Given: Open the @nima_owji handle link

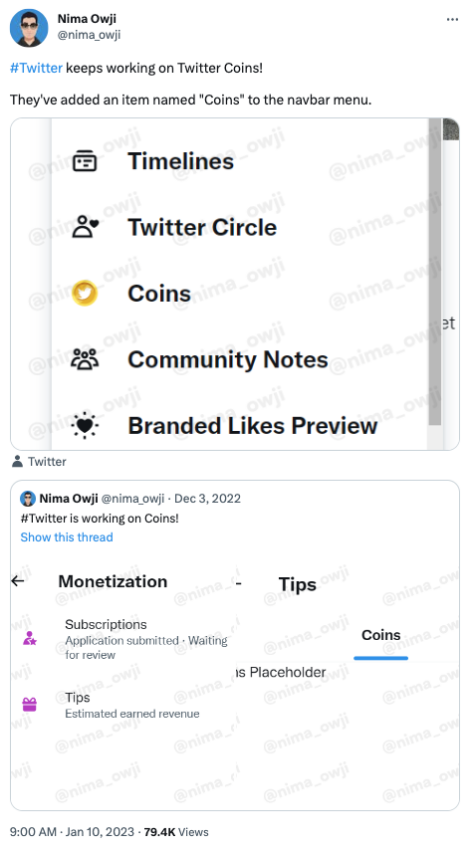Looking at the screenshot, I should pos(89,35).
